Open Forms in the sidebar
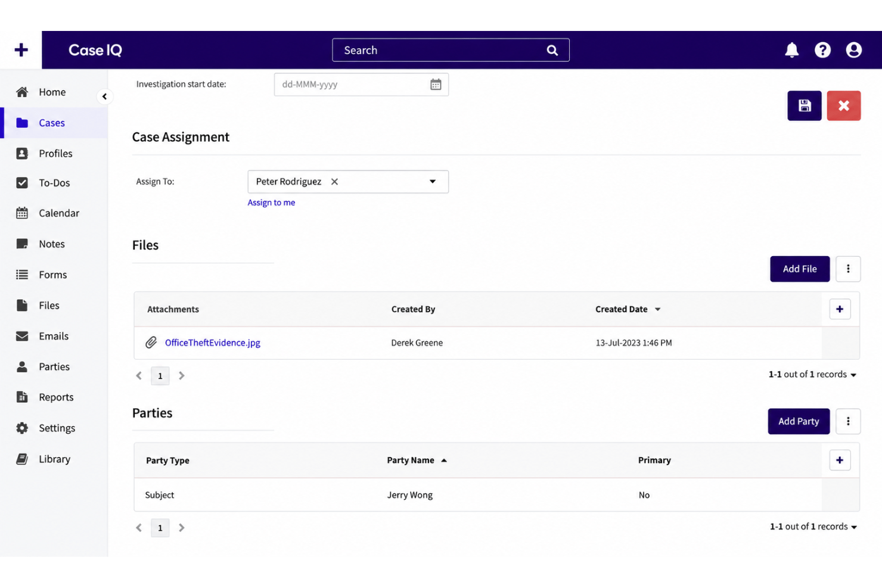 54,275
